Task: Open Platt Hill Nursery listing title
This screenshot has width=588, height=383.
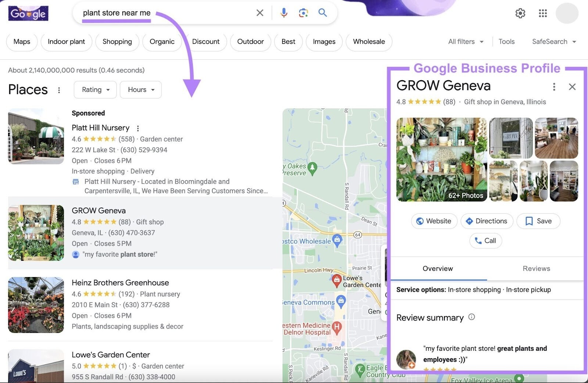Action: [100, 128]
